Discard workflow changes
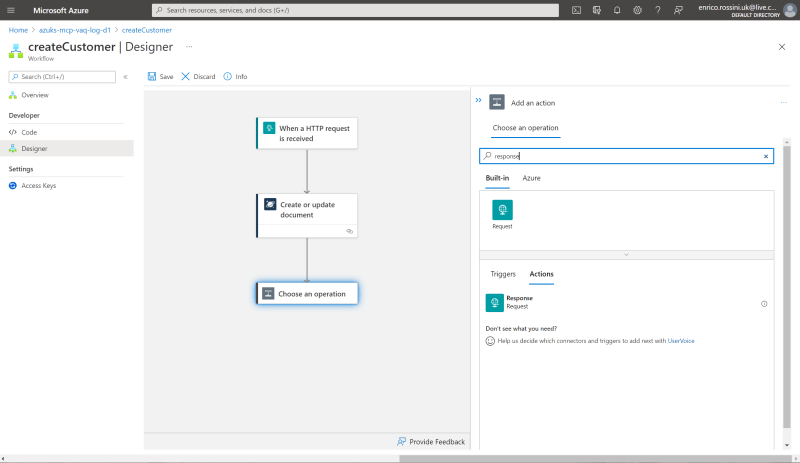 [x=198, y=77]
